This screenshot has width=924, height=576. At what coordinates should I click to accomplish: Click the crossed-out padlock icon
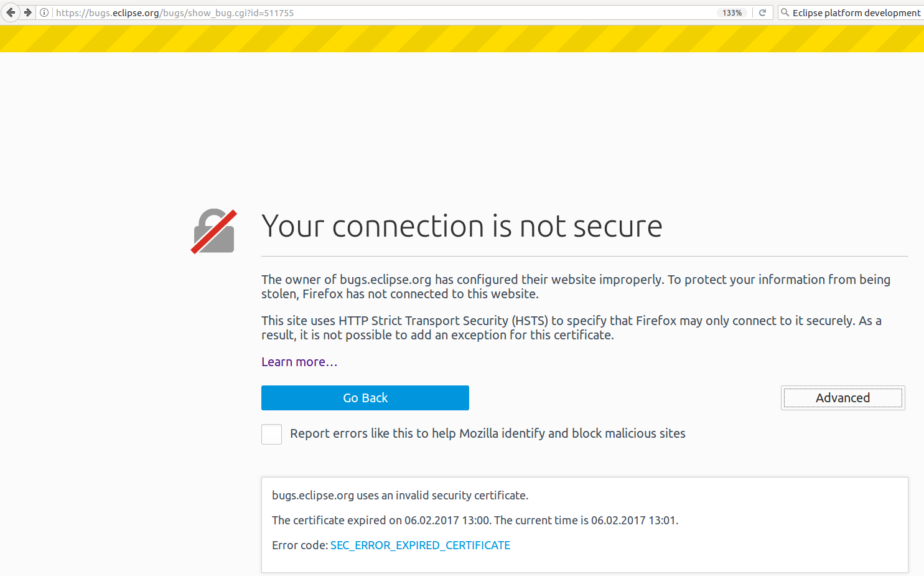(x=214, y=231)
